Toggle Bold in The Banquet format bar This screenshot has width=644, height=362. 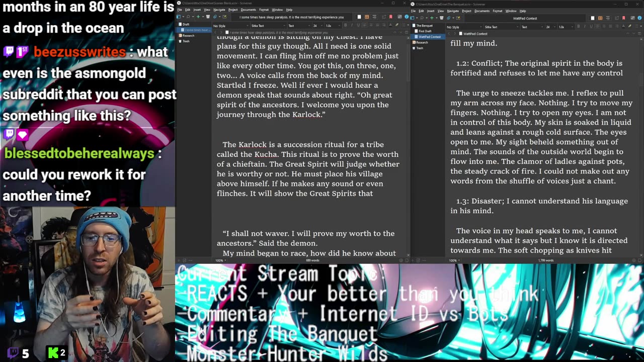[579, 27]
